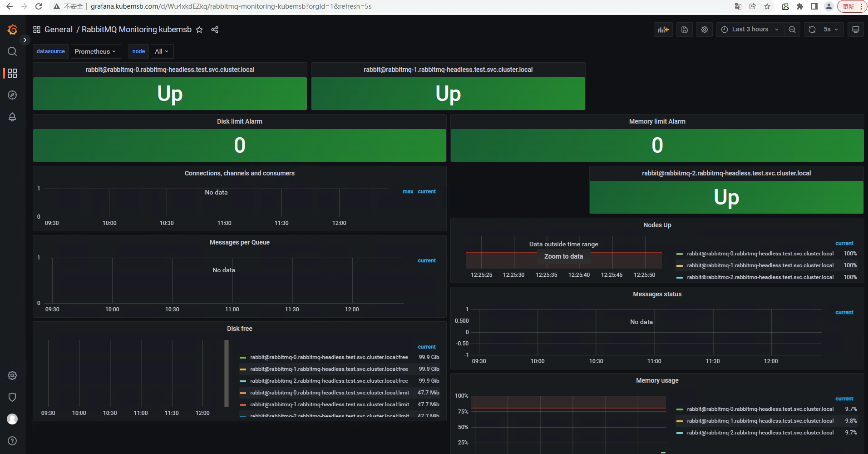This screenshot has height=454, width=868.
Task: Click General folder breadcrumb
Action: click(59, 30)
